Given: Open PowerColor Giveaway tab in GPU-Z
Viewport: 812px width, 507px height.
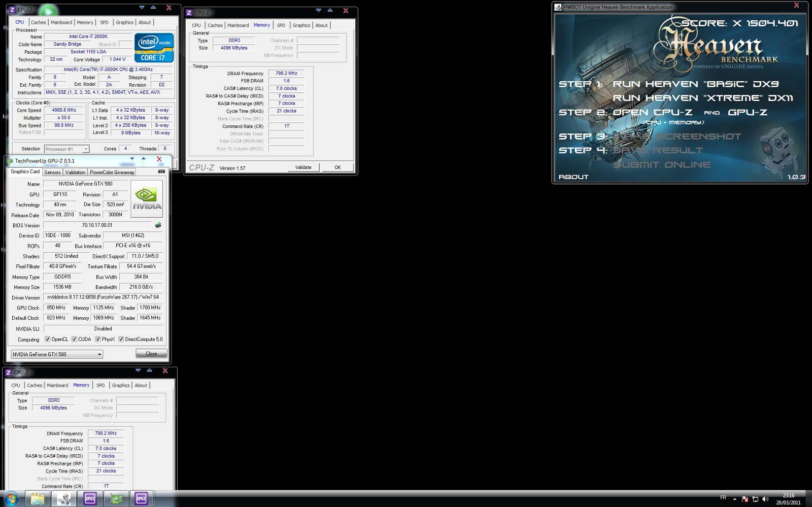Looking at the screenshot, I should (x=112, y=172).
